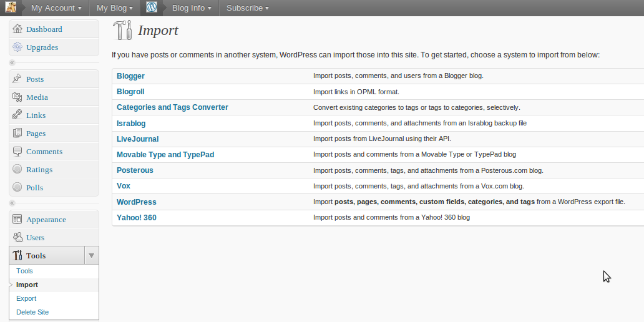Choose the Yahoo! 360 importer link
Viewport: 644px width, 322px height.
(137, 218)
